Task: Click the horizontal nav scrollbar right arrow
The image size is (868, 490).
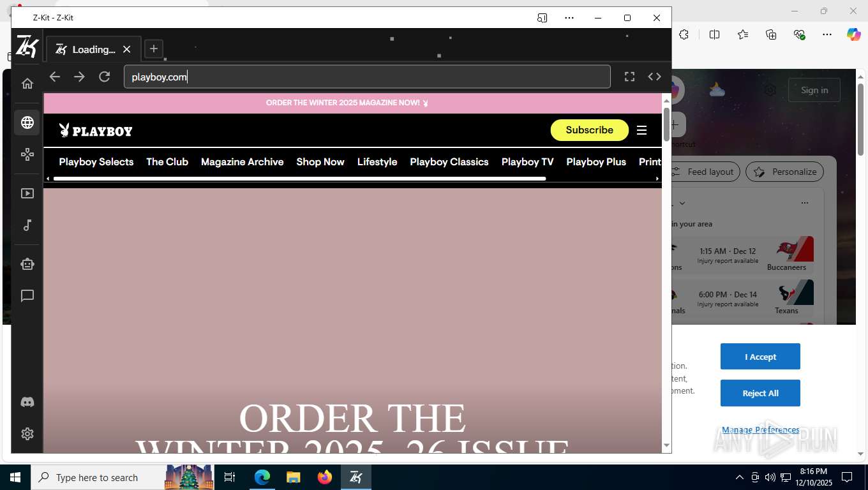Action: point(657,179)
